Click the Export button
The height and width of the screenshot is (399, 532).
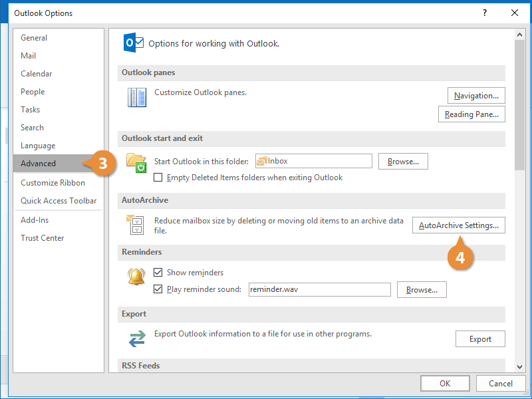(x=480, y=339)
